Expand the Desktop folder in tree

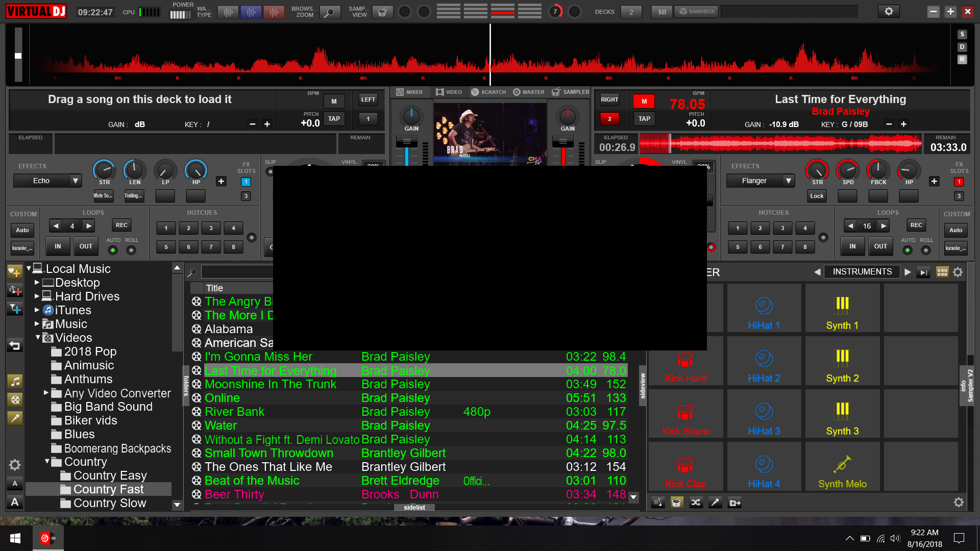tap(37, 282)
